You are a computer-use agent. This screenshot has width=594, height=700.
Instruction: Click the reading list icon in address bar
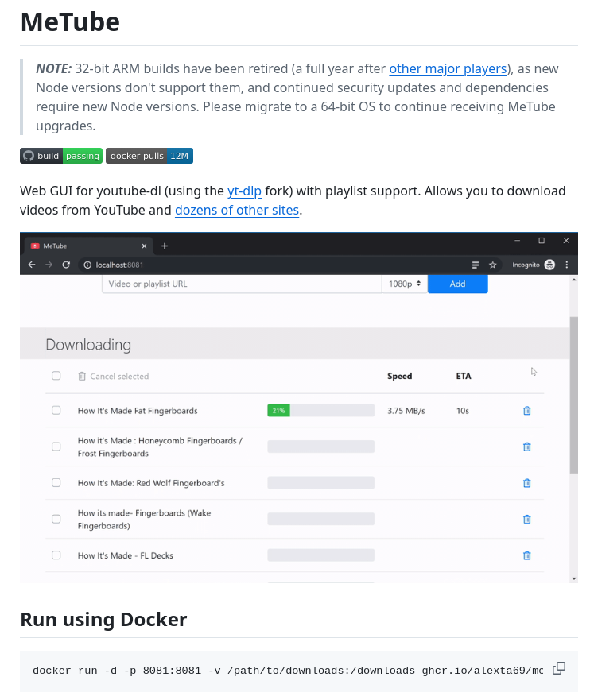[476, 265]
